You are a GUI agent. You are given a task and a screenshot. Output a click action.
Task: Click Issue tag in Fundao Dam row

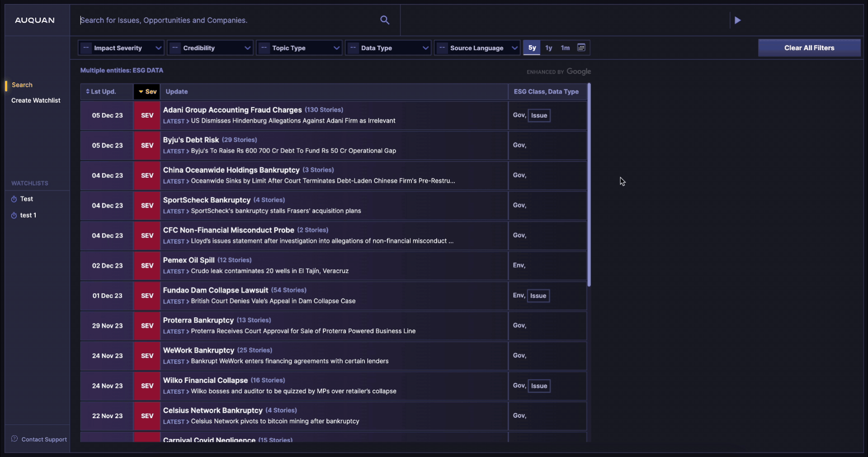click(x=538, y=296)
